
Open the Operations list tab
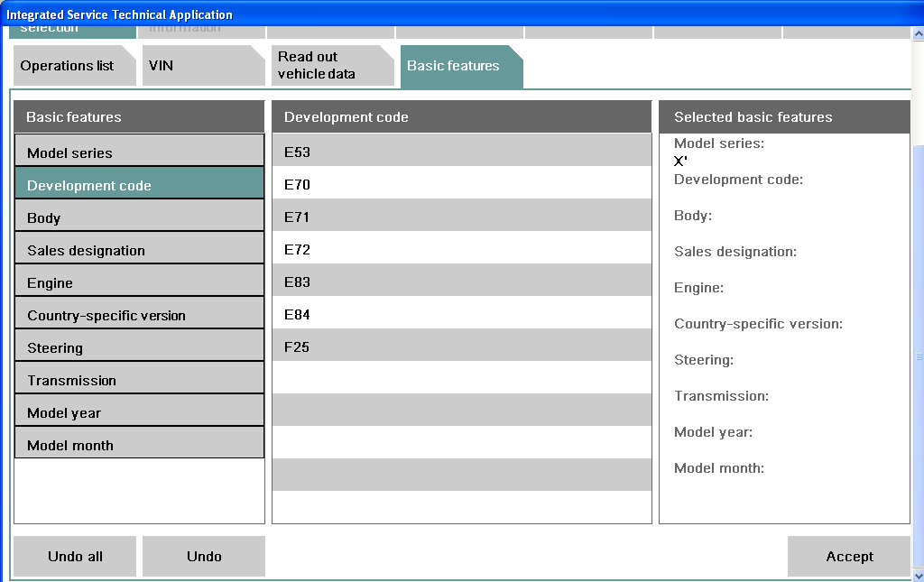point(74,65)
